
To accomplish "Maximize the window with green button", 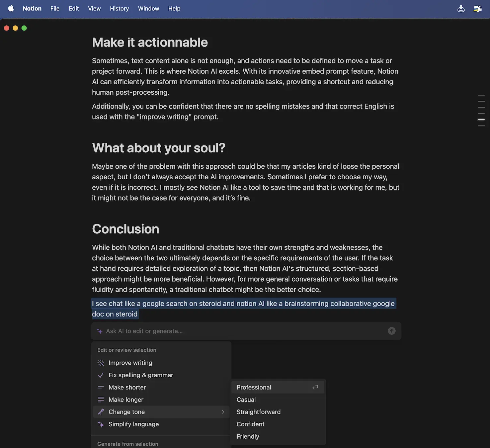I will click(24, 28).
